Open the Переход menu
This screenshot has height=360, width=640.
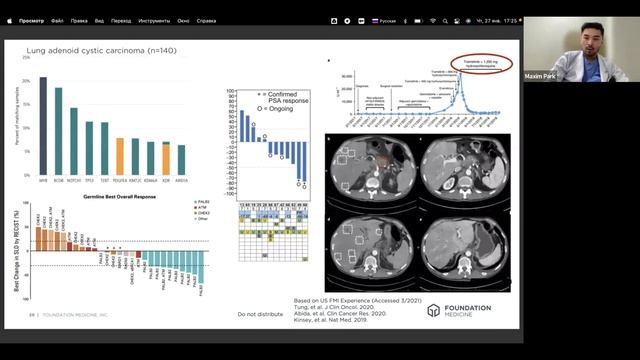click(121, 21)
